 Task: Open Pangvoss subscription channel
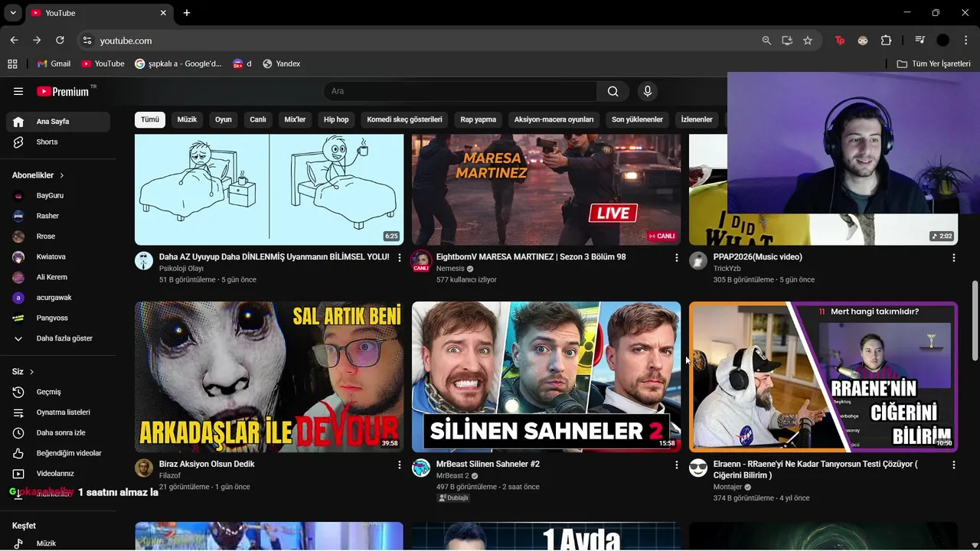[58, 318]
